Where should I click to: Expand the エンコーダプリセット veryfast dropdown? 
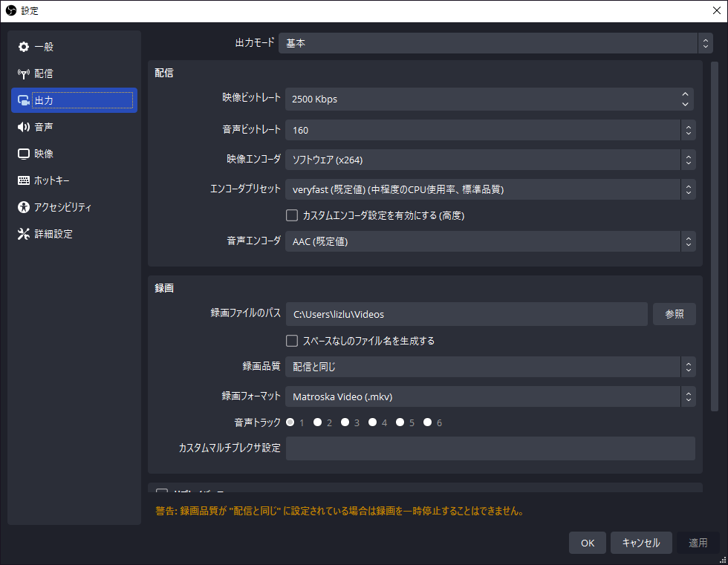[490, 189]
